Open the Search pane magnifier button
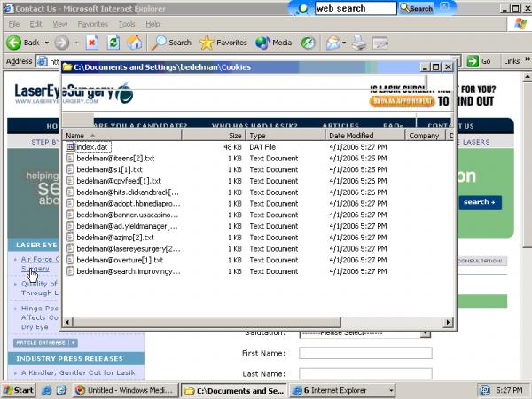The height and width of the screenshot is (399, 532). click(x=171, y=43)
